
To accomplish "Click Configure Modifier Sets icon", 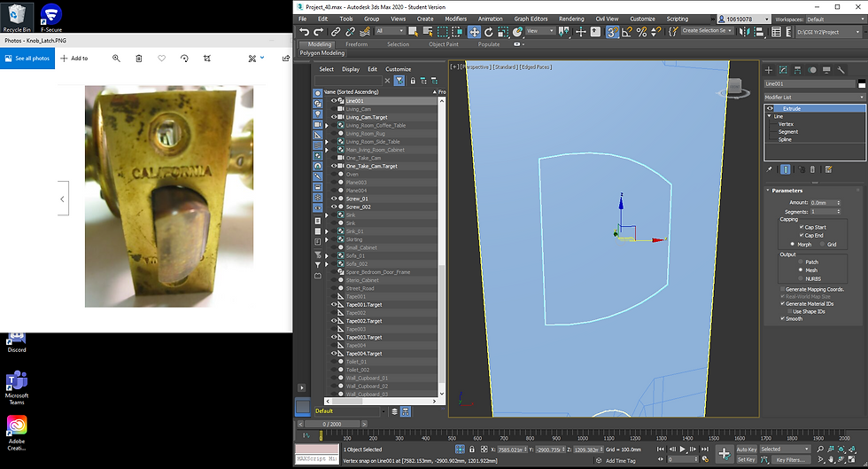I will coord(829,169).
